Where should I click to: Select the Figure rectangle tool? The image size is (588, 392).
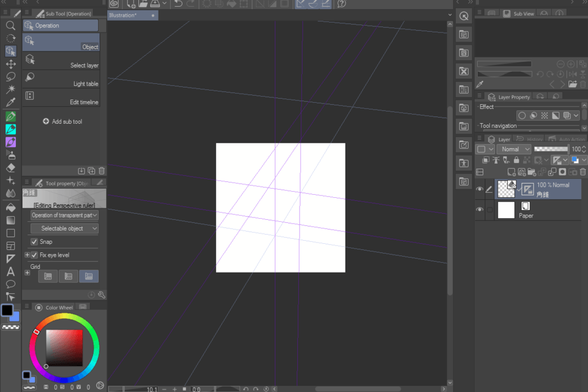point(10,233)
